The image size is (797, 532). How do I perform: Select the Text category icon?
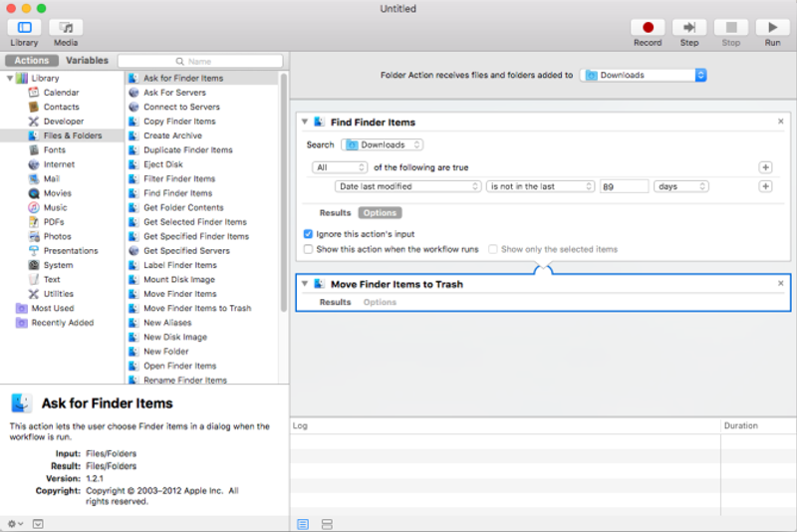click(34, 280)
